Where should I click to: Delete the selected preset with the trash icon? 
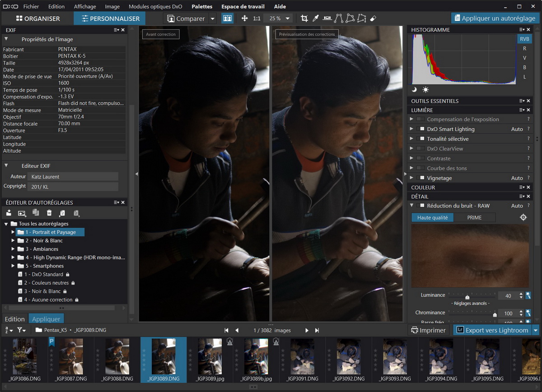pyautogui.click(x=49, y=213)
